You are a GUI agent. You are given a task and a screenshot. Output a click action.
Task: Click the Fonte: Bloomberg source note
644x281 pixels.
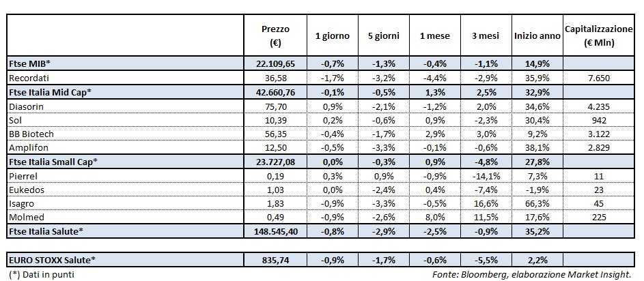[532, 273]
